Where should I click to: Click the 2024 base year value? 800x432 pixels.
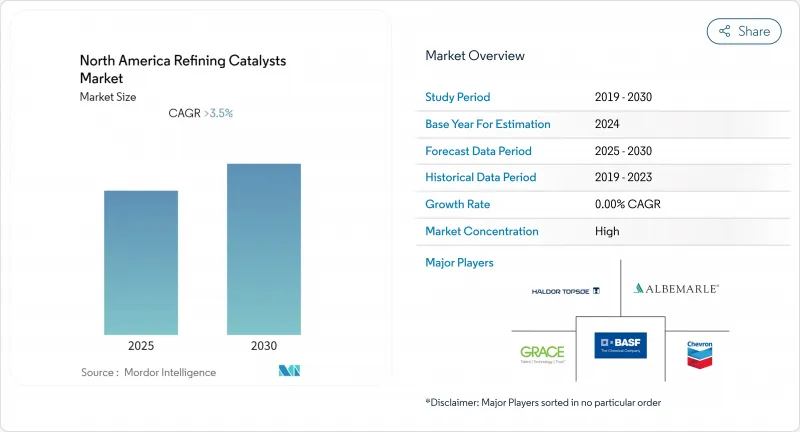[x=607, y=124]
